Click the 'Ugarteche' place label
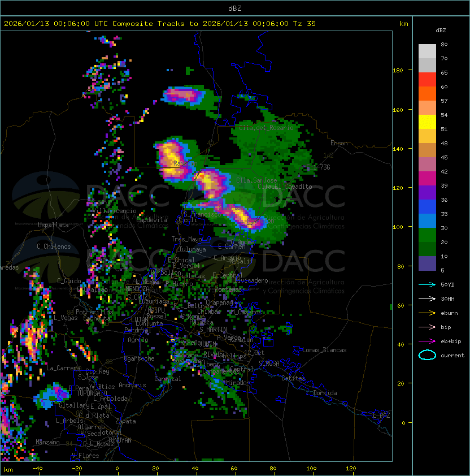 pyautogui.click(x=140, y=358)
